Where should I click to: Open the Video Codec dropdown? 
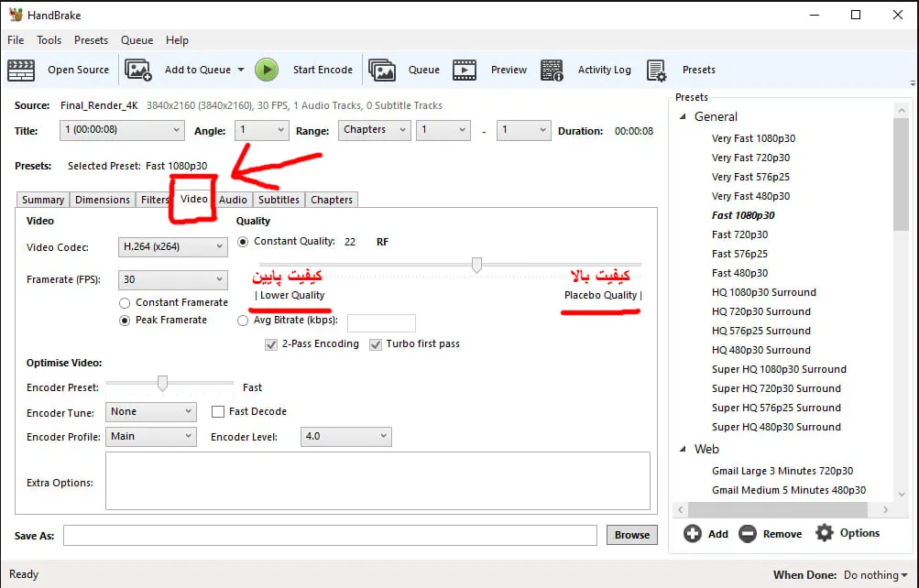coord(173,247)
